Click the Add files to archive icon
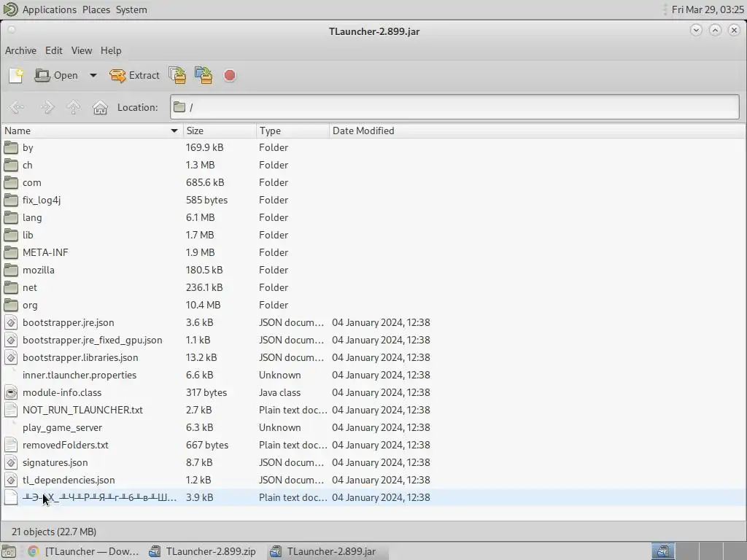The image size is (747, 560). [x=178, y=75]
